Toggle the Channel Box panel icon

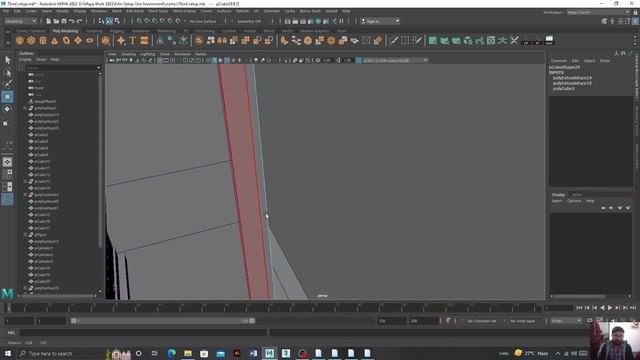click(635, 21)
